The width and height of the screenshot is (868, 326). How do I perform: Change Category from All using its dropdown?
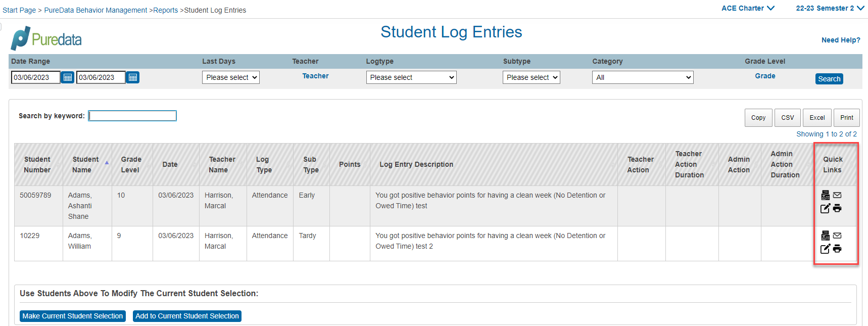(642, 77)
